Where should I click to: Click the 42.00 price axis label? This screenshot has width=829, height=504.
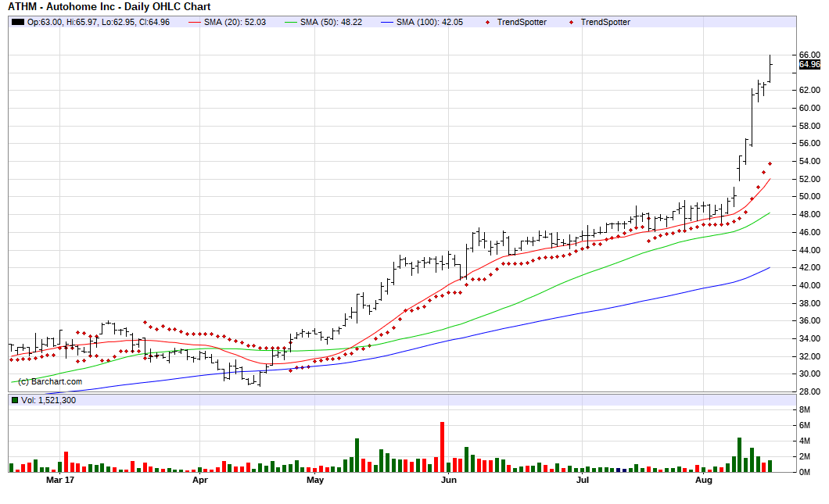(809, 267)
